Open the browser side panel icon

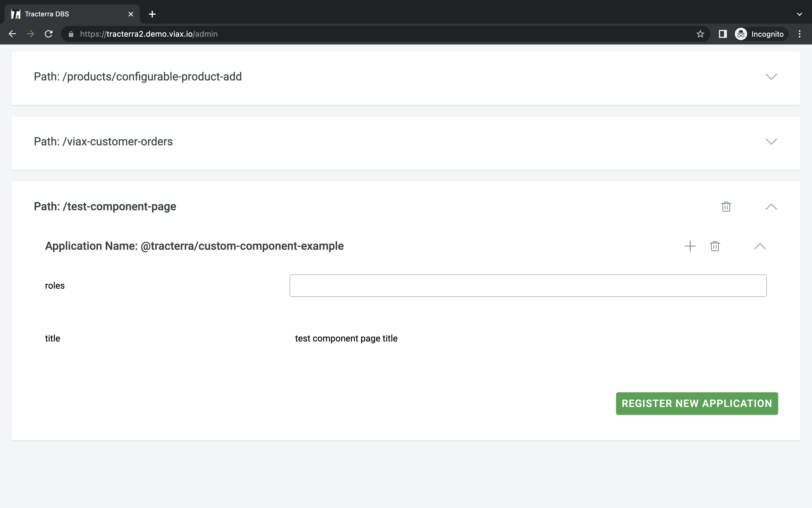click(x=722, y=34)
